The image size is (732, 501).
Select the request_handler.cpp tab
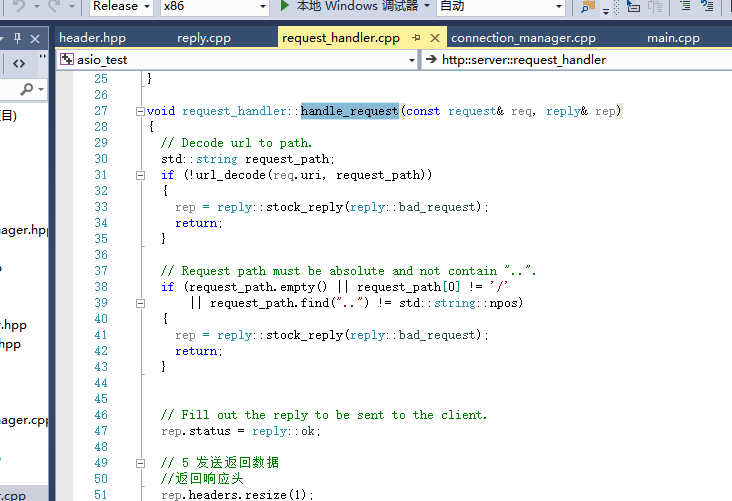pyautogui.click(x=341, y=38)
